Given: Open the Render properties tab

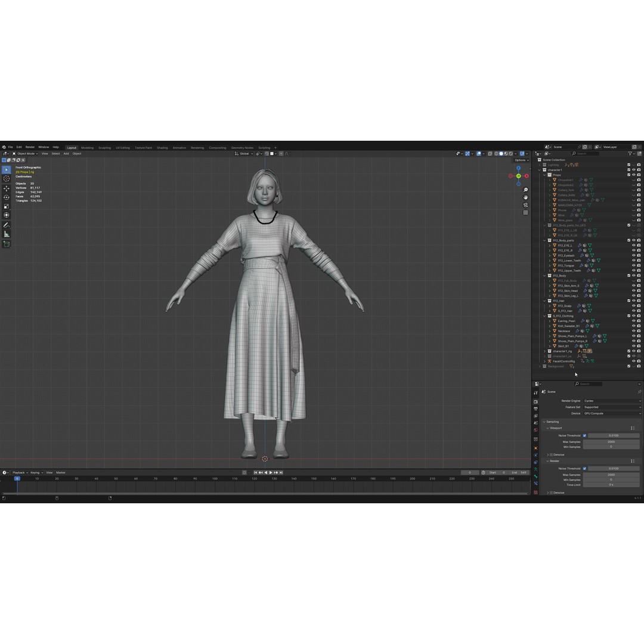Looking at the screenshot, I should point(535,402).
